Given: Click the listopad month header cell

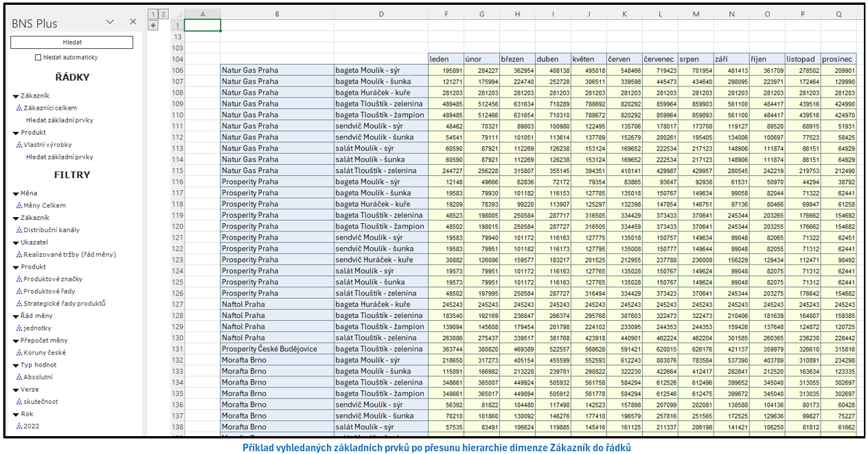Looking at the screenshot, I should tap(803, 59).
